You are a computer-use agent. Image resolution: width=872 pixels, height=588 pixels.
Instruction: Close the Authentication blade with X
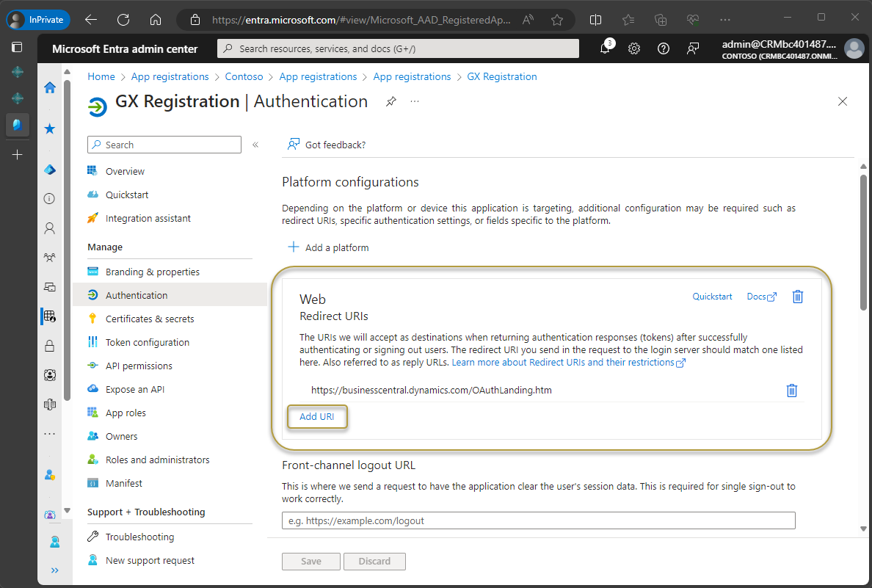pos(843,102)
